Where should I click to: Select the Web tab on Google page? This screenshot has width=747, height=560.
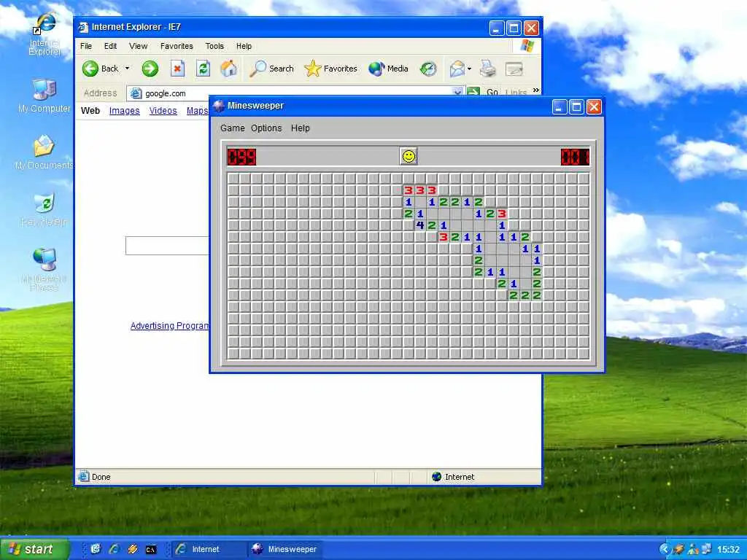click(90, 111)
